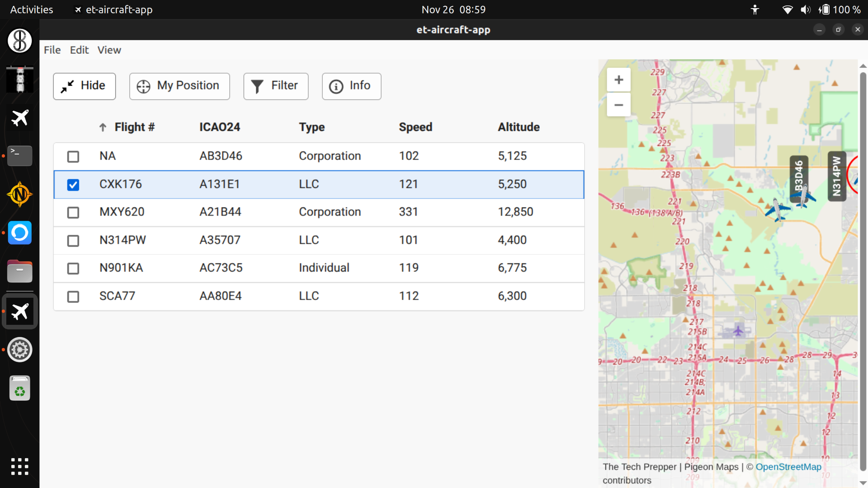
Task: Click the map zoom out minus button
Action: 618,105
